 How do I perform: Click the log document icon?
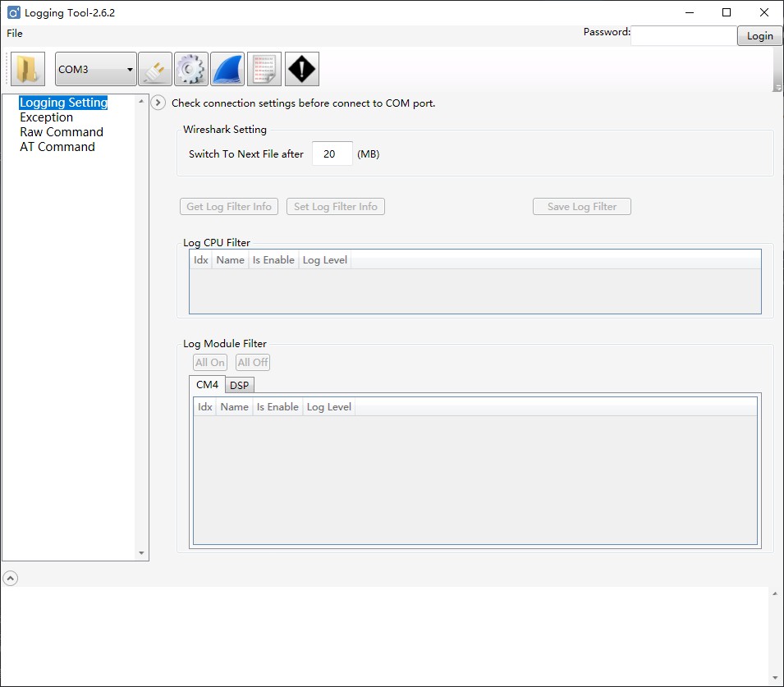264,69
